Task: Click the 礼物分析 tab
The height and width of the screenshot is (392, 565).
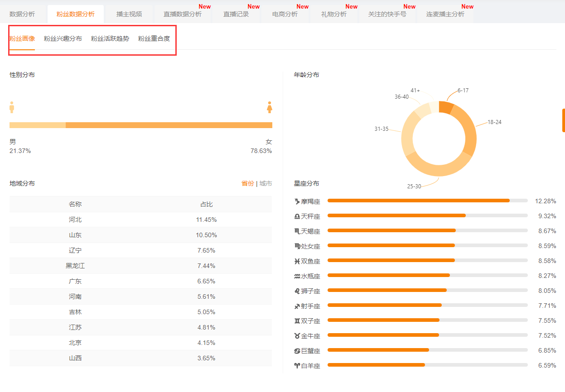Action: coord(334,14)
